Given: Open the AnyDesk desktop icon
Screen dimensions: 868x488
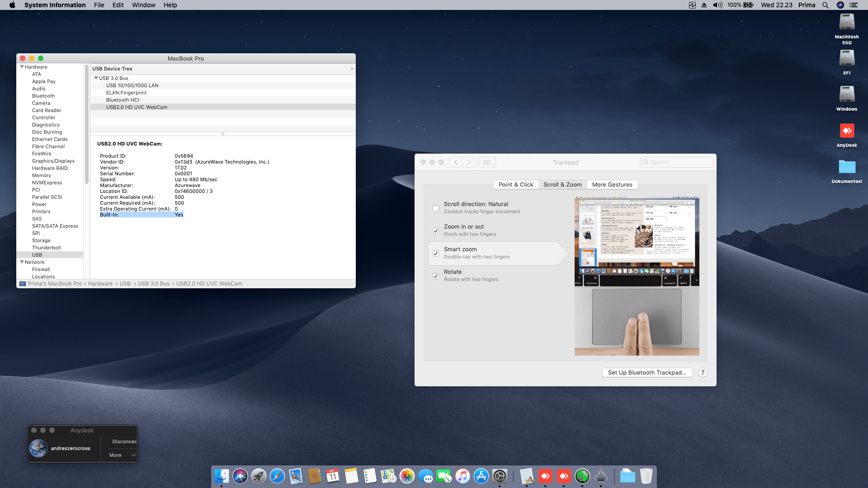Looking at the screenshot, I should tap(846, 131).
